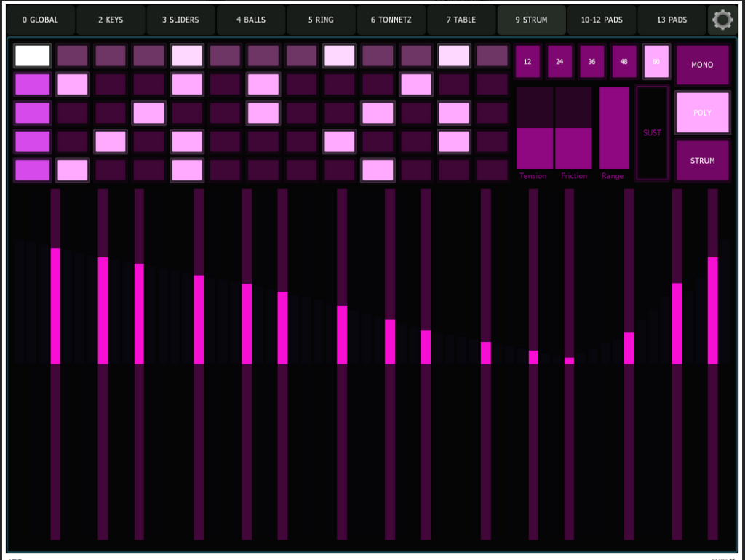The width and height of the screenshot is (745, 560).
Task: Adjust the Tension slider
Action: (x=535, y=128)
